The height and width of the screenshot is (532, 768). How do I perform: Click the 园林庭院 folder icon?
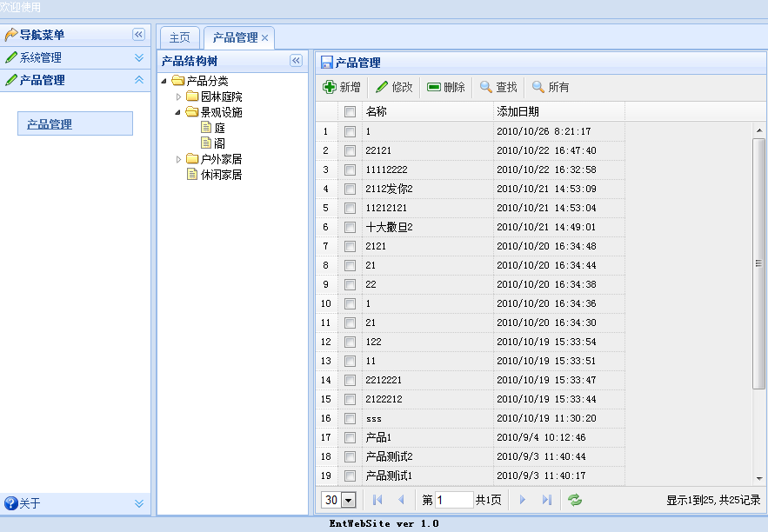pos(192,96)
